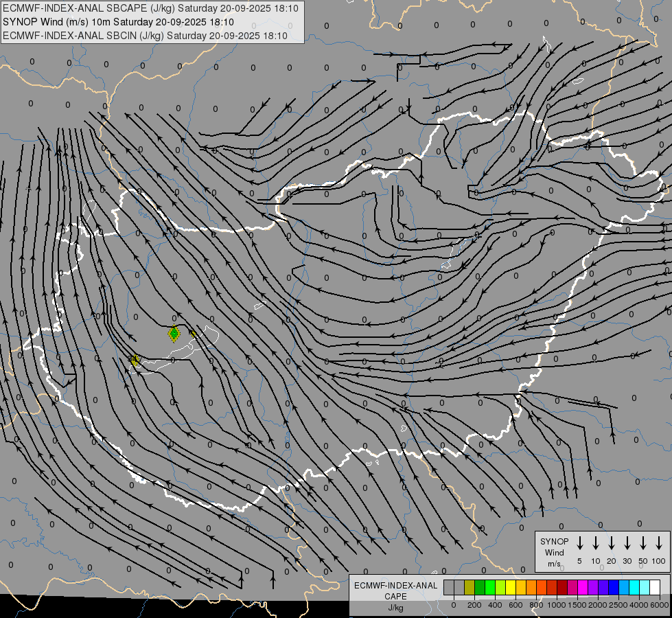Click the 1500 tick label on CAPE scale

577,605
